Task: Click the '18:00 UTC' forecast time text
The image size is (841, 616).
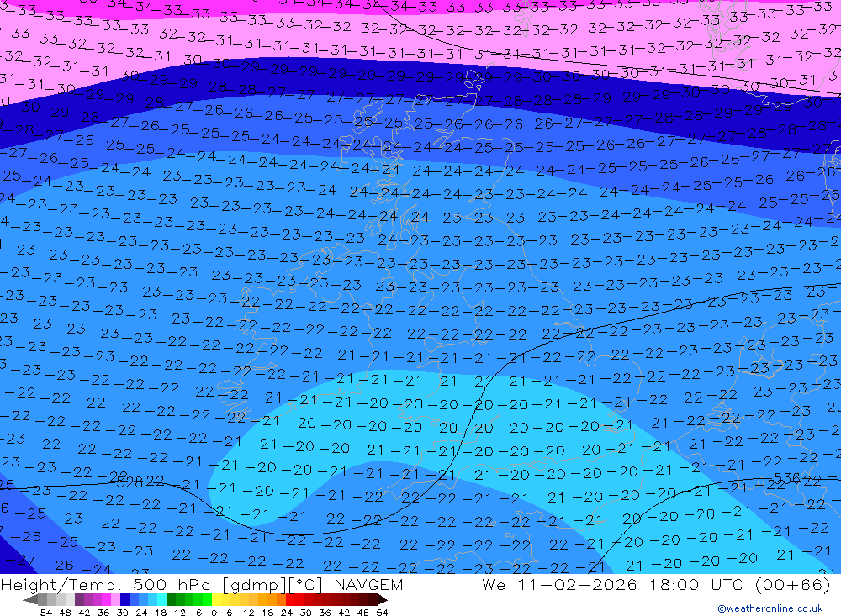Action: tap(696, 584)
